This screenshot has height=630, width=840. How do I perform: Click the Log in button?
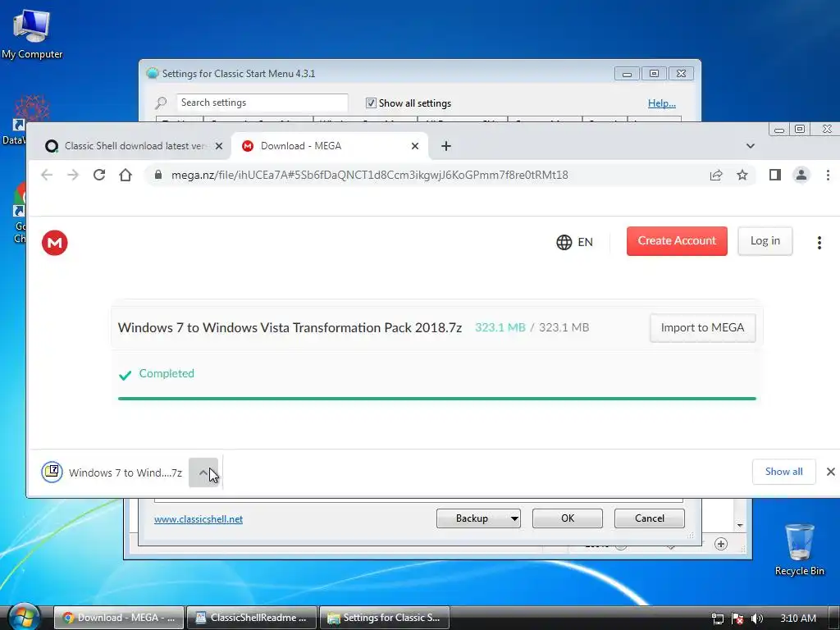click(x=765, y=241)
